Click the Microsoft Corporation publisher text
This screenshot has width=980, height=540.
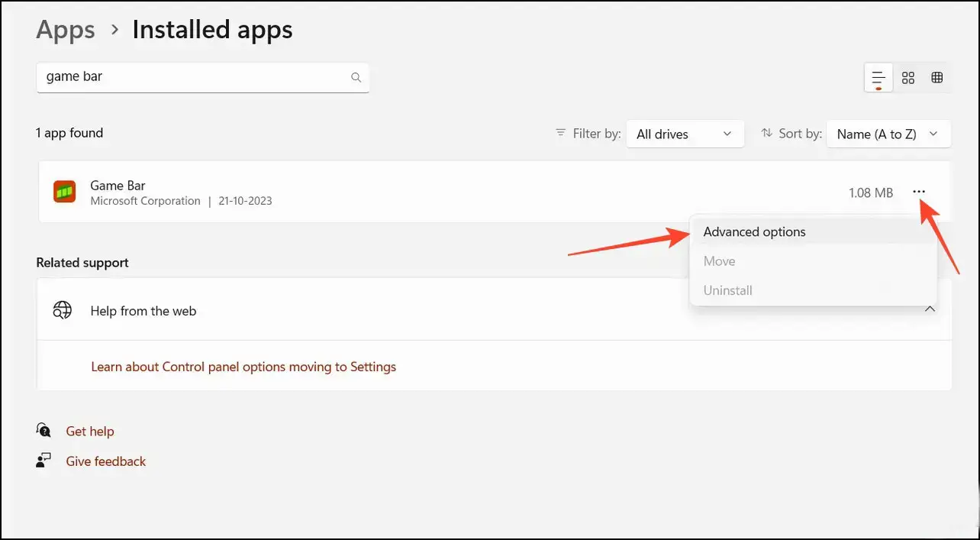145,201
